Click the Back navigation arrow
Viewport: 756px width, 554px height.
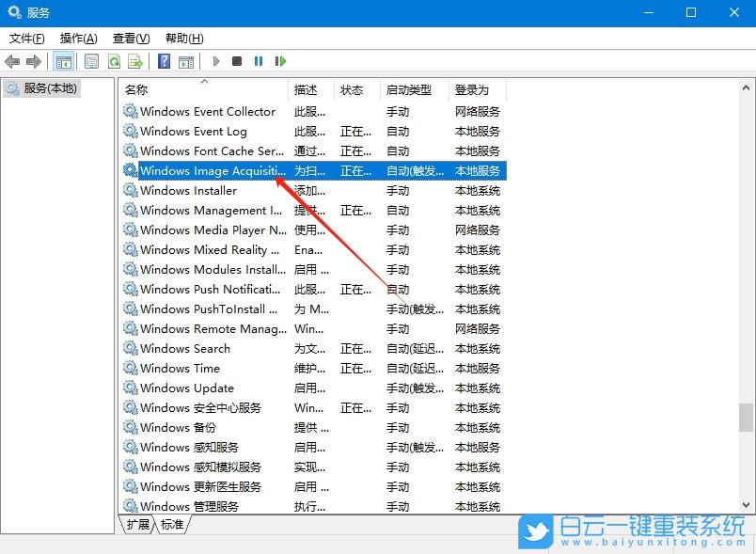point(12,60)
